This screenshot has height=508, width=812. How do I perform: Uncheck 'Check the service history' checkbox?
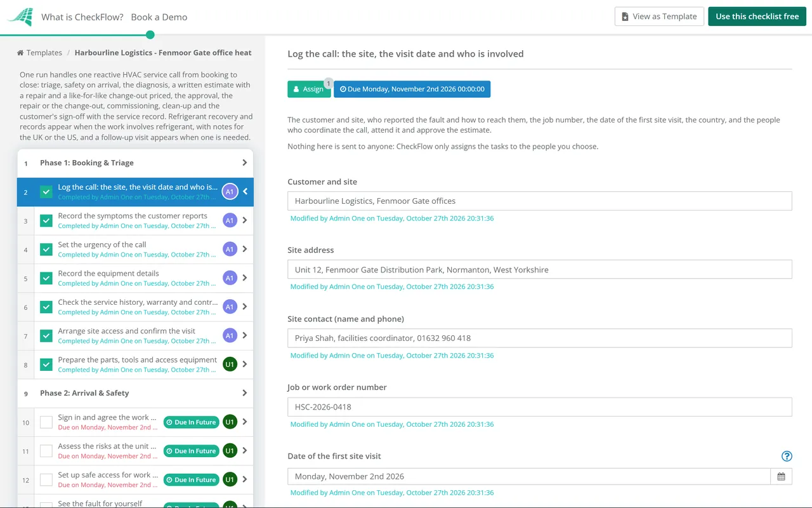[46, 307]
